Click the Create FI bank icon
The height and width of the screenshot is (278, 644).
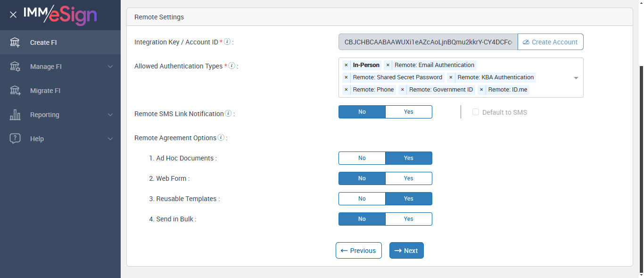coord(15,42)
